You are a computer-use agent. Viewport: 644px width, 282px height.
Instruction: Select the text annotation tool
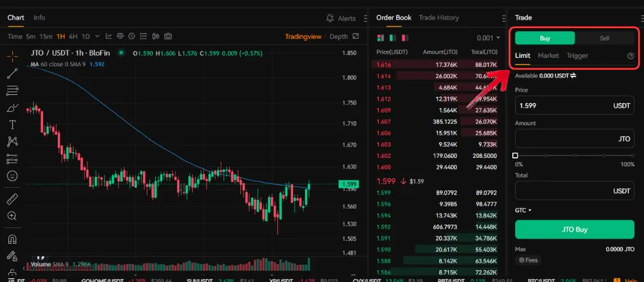click(x=12, y=125)
